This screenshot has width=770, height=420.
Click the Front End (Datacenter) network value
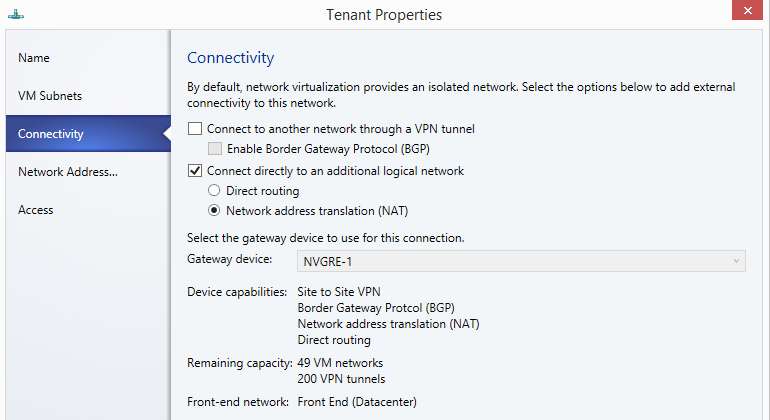point(357,402)
